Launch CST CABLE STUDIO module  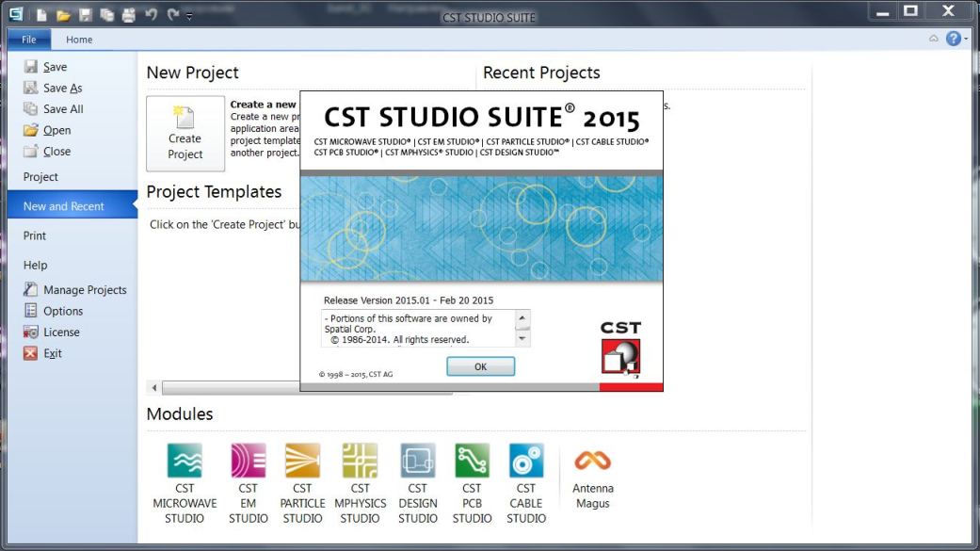pos(526,483)
